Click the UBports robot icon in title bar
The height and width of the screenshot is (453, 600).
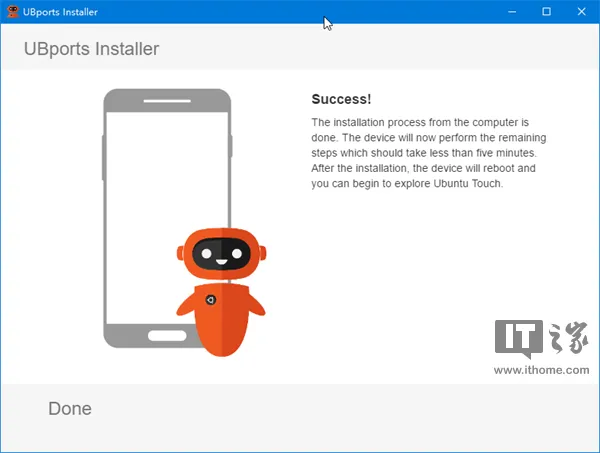tap(13, 11)
